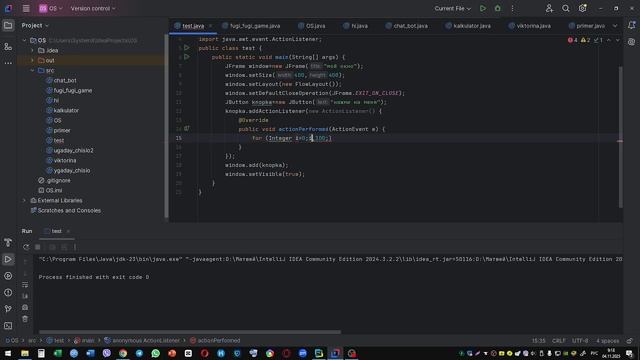Debug the current file (bug icon)
This screenshot has width=640, height=360.
click(498, 8)
